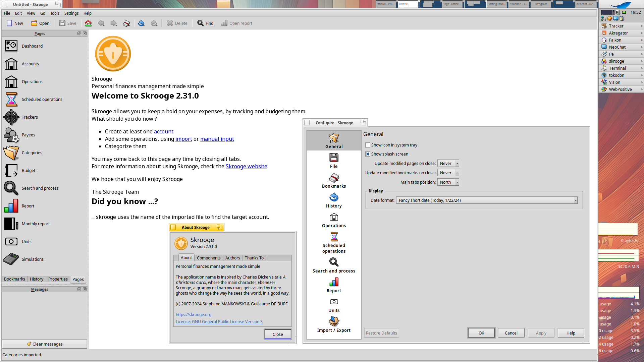This screenshot has width=644, height=362.
Task: Select Scheduled operations in Configure list
Action: (334, 243)
